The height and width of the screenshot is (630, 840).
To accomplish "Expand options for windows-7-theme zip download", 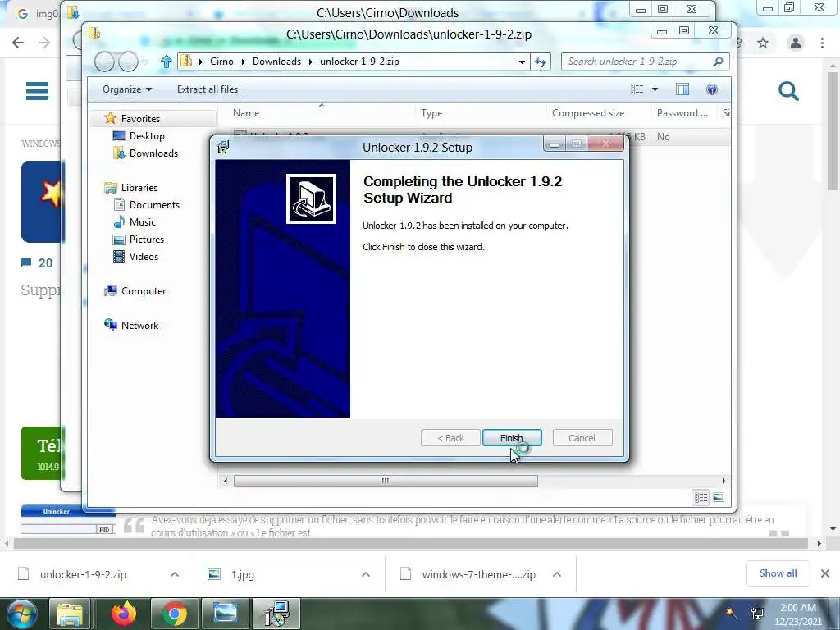I will point(557,574).
